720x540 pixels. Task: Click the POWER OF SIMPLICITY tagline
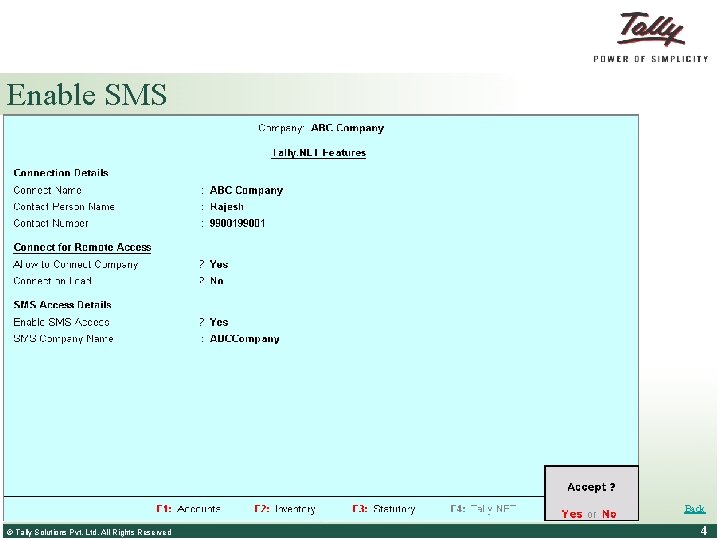coord(651,59)
